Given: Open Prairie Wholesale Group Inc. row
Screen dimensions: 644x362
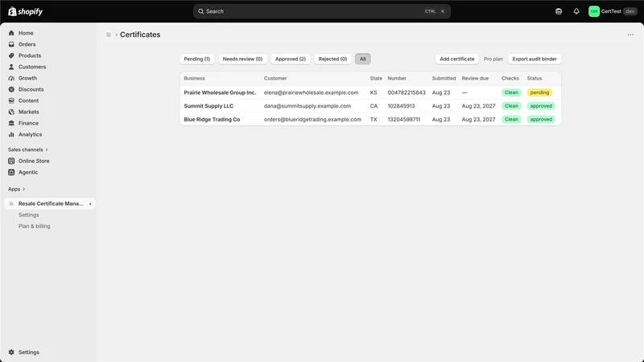Looking at the screenshot, I should point(370,93).
